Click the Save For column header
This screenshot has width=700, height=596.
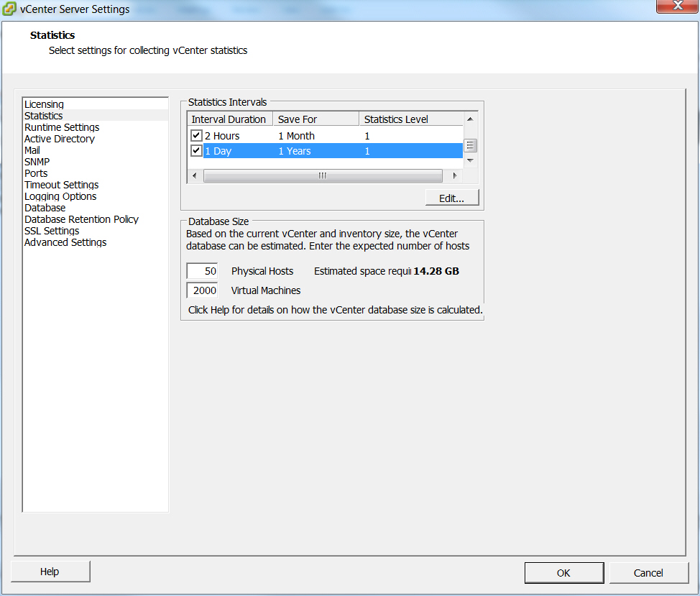pos(316,119)
